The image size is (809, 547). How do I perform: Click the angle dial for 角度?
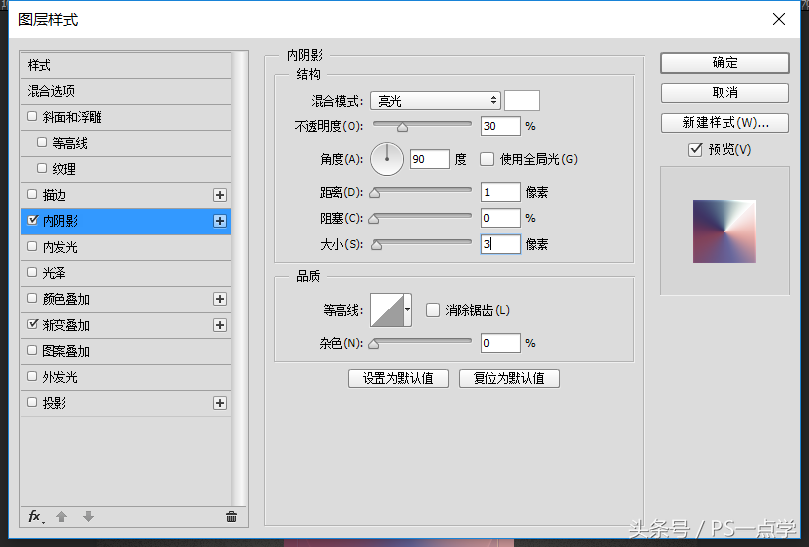[x=387, y=159]
